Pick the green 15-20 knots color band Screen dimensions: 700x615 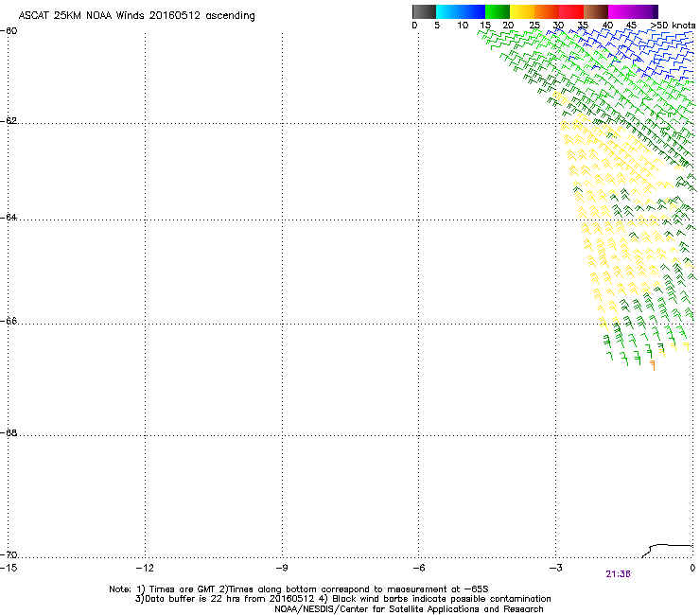pyautogui.click(x=497, y=11)
